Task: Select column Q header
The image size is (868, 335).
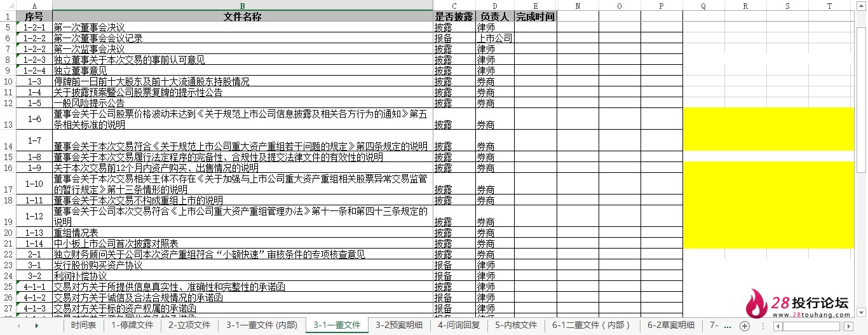Action: tap(703, 6)
